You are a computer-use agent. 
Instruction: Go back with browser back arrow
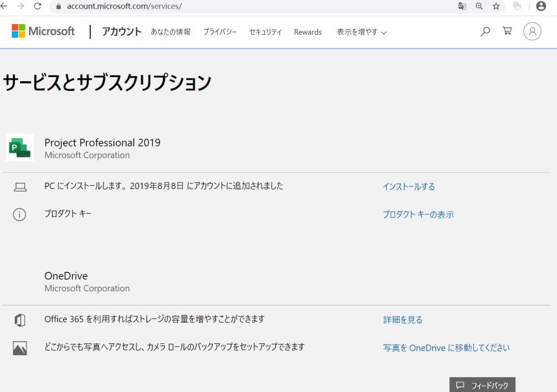[x=5, y=6]
